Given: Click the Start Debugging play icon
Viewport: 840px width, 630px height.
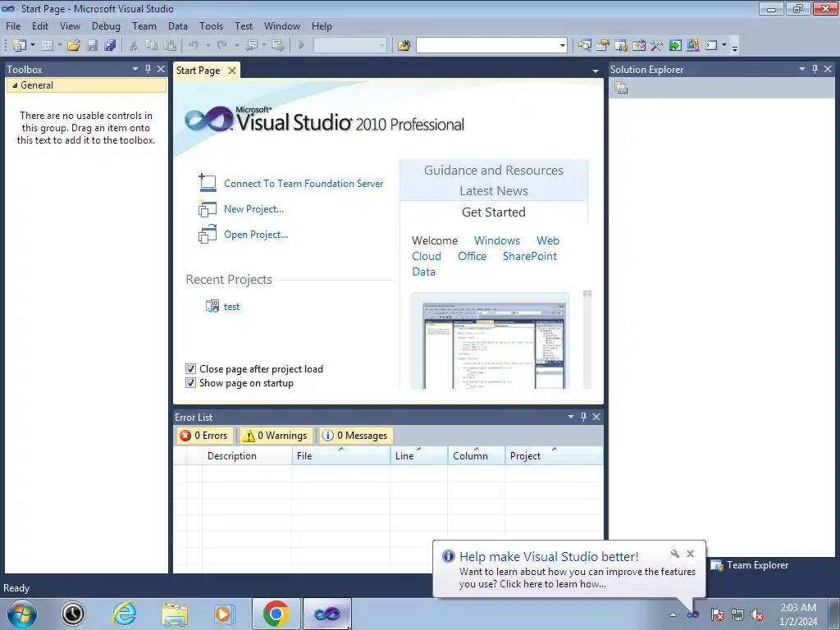Looking at the screenshot, I should [302, 46].
